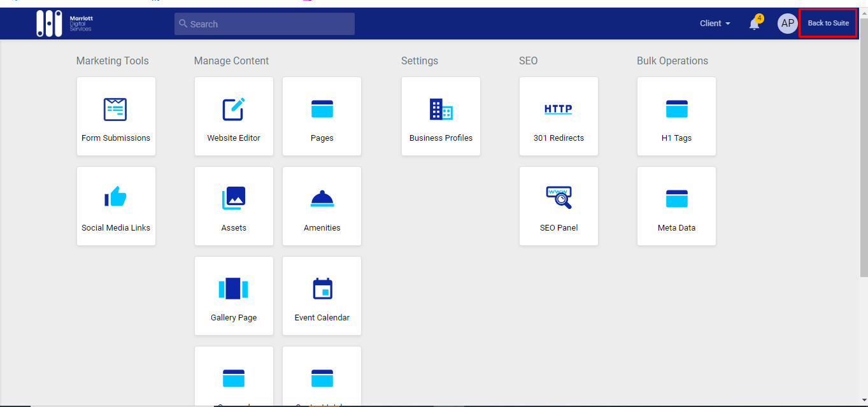Click the Bulk Operations heading
Screen dimensions: 868x407
pyautogui.click(x=672, y=61)
